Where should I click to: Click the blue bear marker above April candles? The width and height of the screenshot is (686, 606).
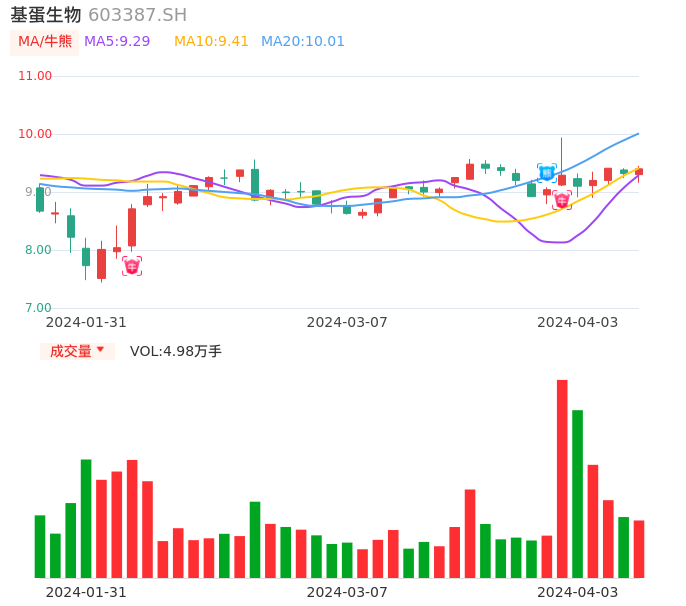(547, 173)
